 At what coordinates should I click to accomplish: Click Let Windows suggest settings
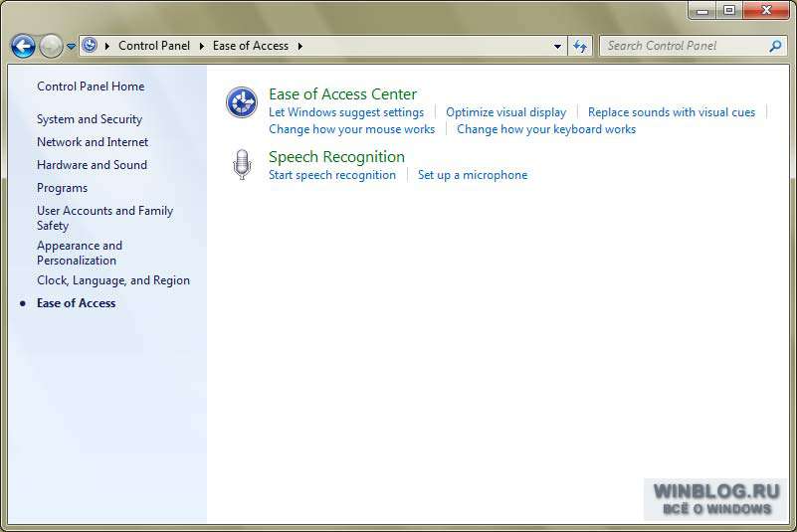click(x=346, y=112)
